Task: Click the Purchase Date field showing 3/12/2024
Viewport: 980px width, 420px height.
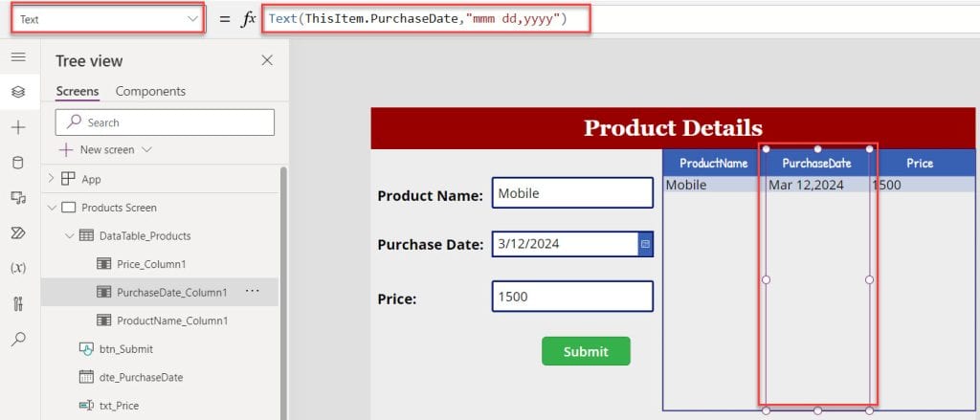Action: tap(565, 244)
